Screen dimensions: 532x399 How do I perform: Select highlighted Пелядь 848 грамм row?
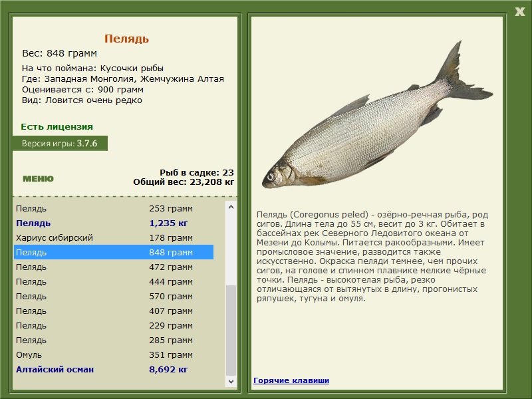114,253
